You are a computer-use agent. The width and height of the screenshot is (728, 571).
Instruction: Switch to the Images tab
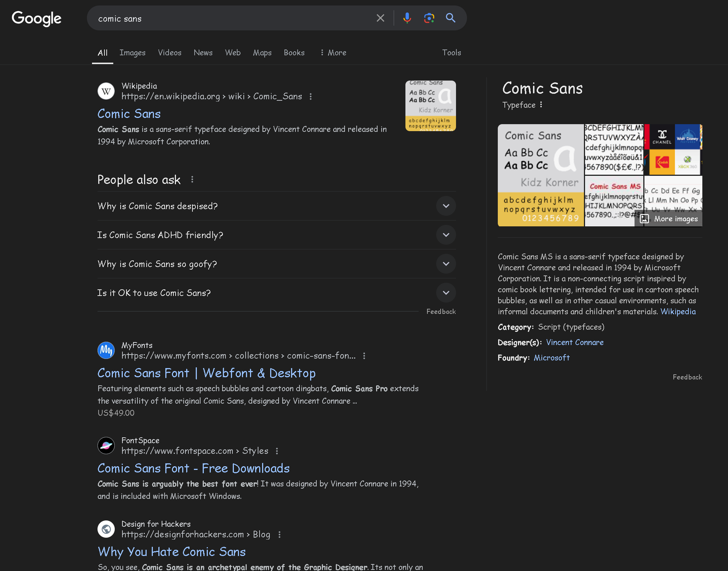(132, 53)
